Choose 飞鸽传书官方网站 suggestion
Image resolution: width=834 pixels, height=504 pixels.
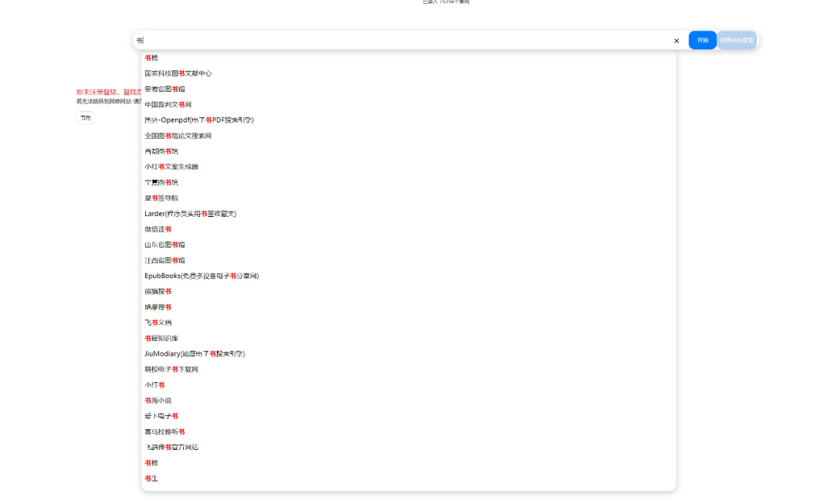[409, 447]
